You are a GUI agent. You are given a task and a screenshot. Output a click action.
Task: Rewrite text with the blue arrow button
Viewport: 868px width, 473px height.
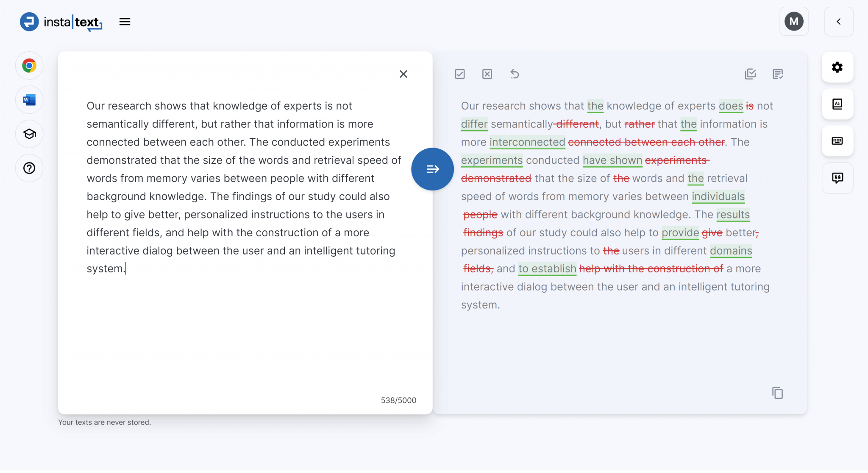[432, 168]
